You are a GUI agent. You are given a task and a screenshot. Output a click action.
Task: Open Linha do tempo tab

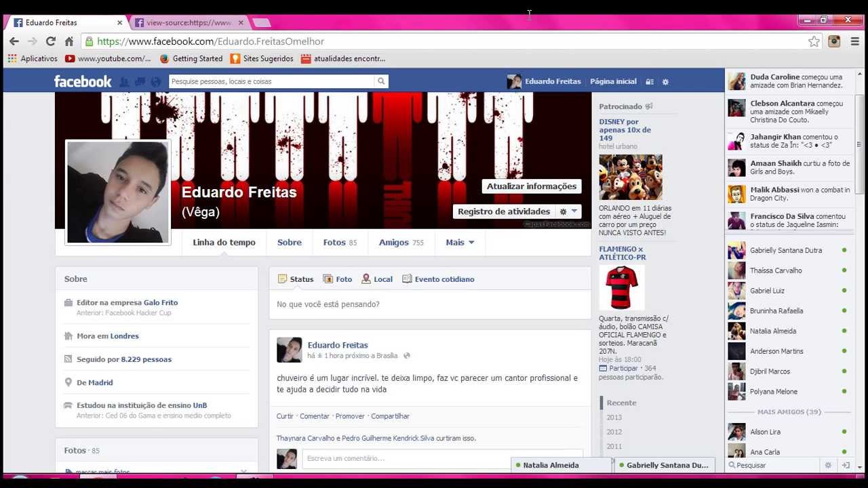click(x=224, y=243)
